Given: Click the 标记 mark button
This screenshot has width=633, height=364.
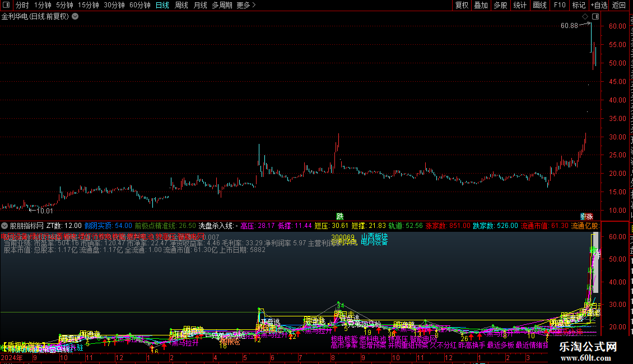Looking at the screenshot, I should pos(579,5).
